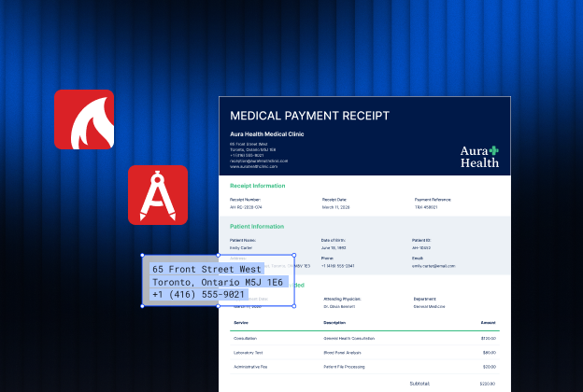Select highlighted line "65 Front Street West"
The height and width of the screenshot is (392, 583).
click(206, 269)
